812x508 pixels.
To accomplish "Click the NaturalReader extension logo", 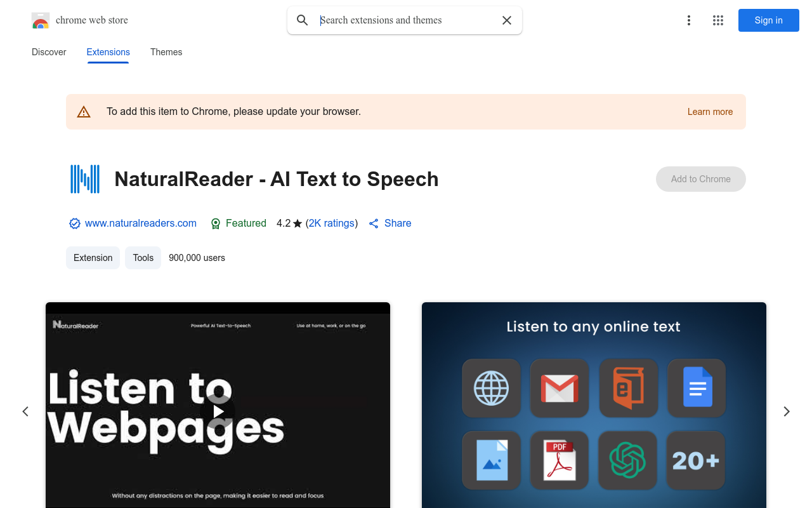I will 85,179.
